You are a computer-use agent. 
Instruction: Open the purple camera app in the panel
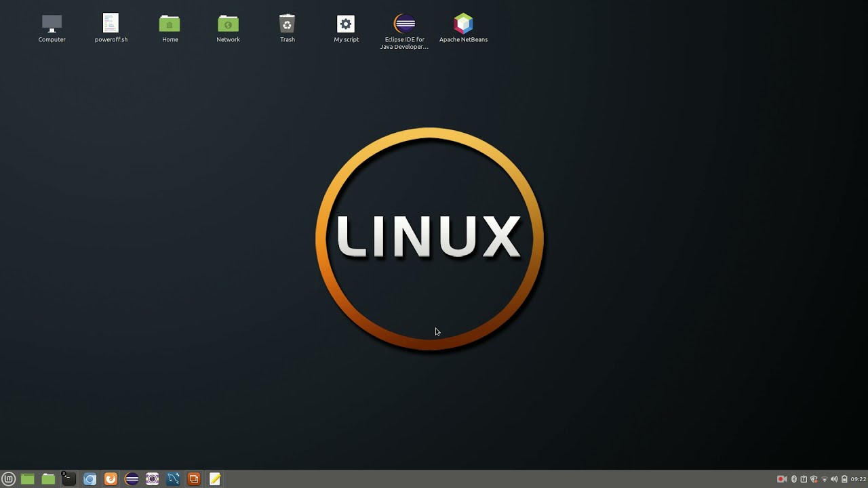click(152, 479)
